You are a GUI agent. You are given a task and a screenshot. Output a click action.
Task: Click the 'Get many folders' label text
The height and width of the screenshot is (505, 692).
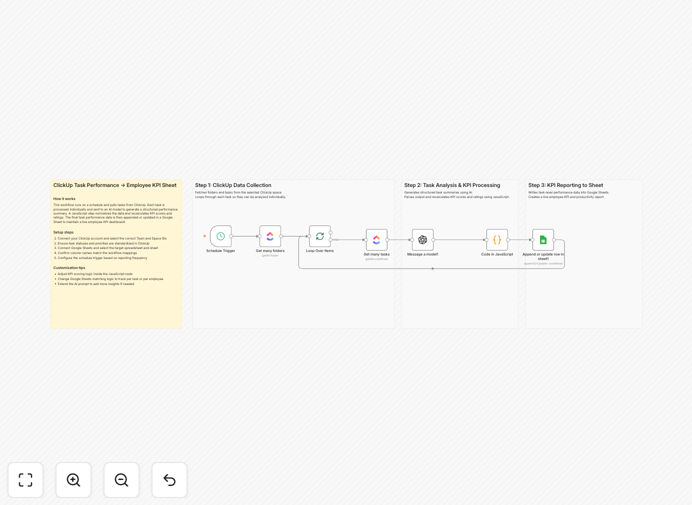pyautogui.click(x=270, y=251)
